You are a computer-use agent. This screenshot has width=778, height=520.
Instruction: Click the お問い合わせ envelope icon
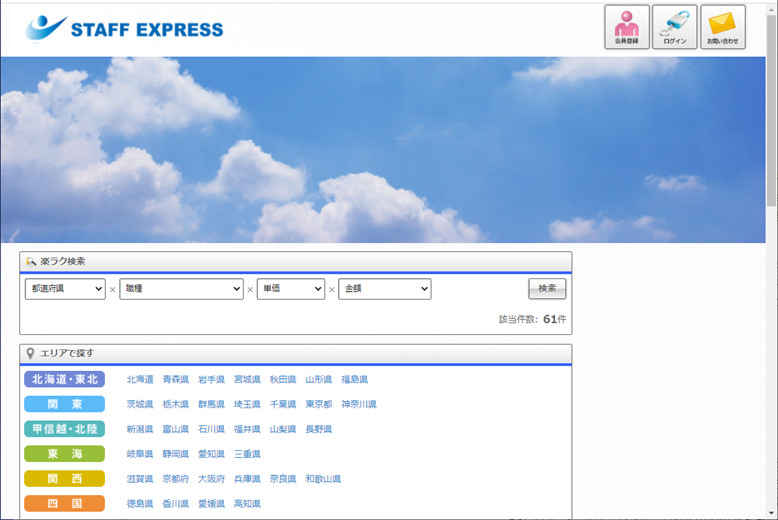(722, 27)
